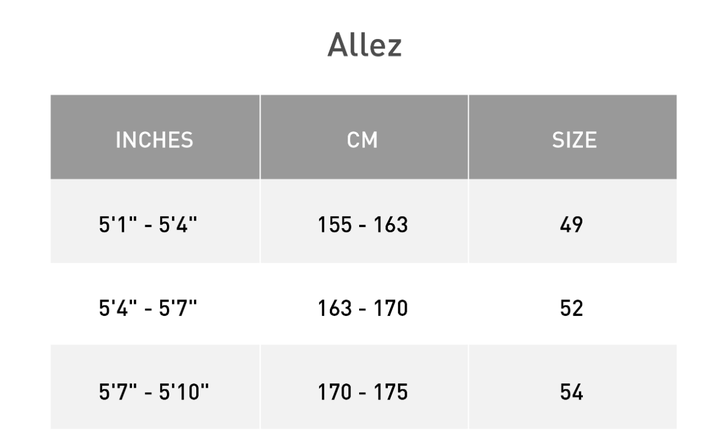Select the INCHES column header
Viewport: 720px width, 438px height.
coord(155,137)
